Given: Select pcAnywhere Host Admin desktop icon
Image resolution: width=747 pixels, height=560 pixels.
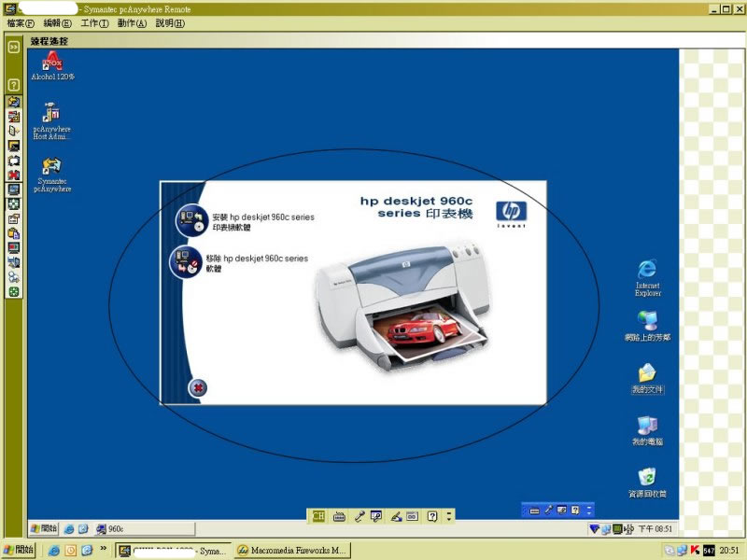Looking at the screenshot, I should pyautogui.click(x=52, y=121).
